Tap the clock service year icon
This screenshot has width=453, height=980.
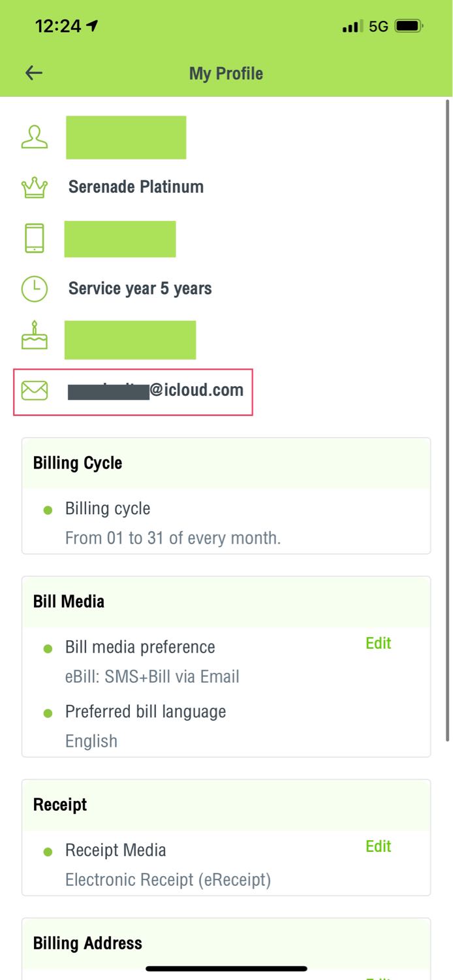(35, 289)
